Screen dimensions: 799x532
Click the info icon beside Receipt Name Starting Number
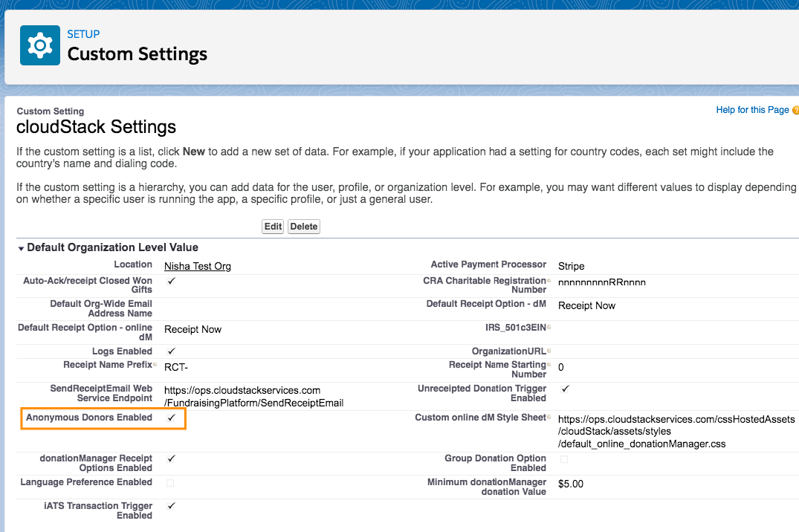549,364
